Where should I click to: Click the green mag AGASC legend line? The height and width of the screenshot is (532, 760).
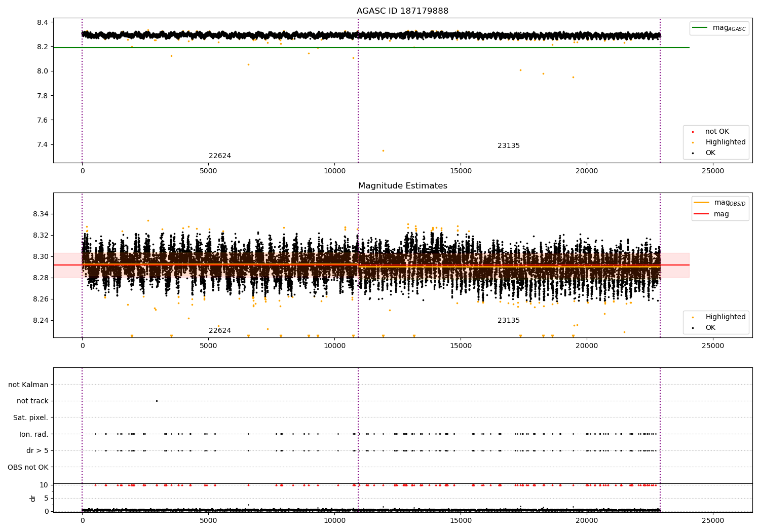coord(701,28)
